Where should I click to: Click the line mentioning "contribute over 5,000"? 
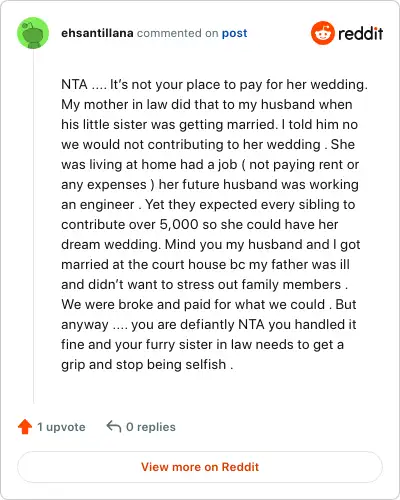[200, 224]
